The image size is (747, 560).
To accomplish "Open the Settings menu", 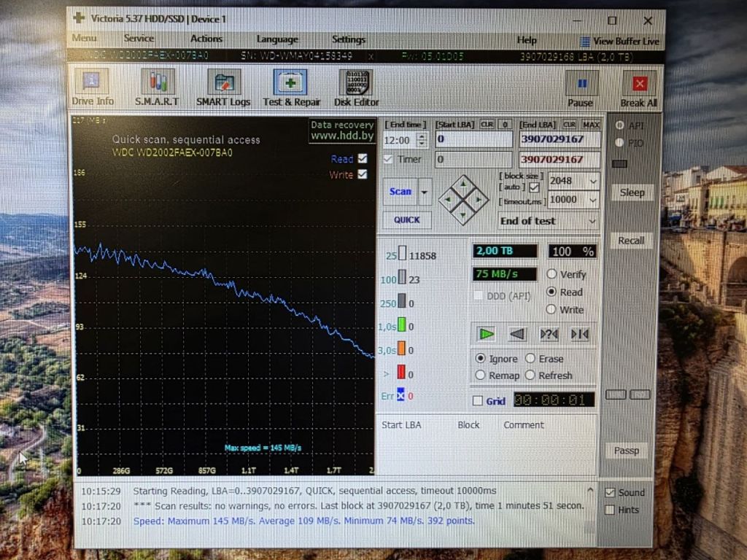I will [x=348, y=39].
